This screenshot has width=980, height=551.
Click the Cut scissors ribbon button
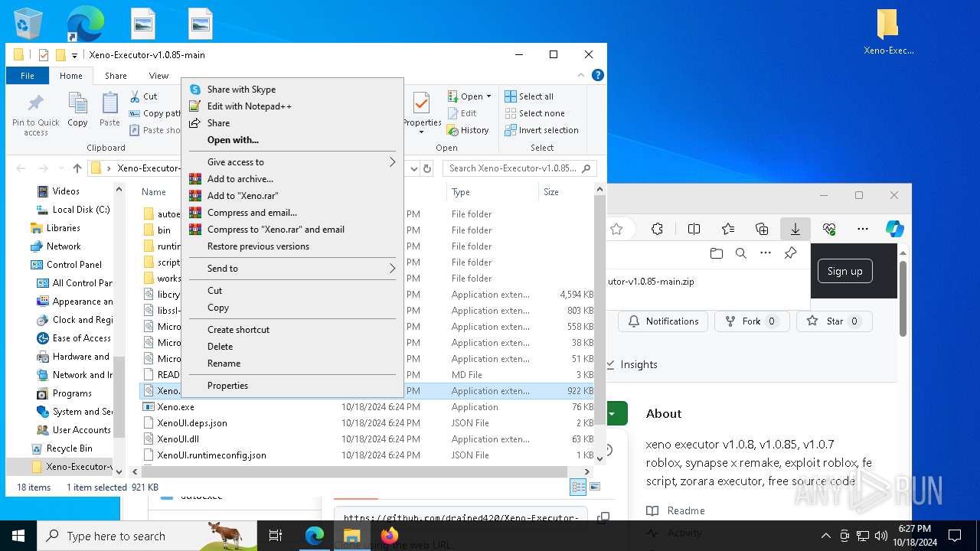point(143,96)
